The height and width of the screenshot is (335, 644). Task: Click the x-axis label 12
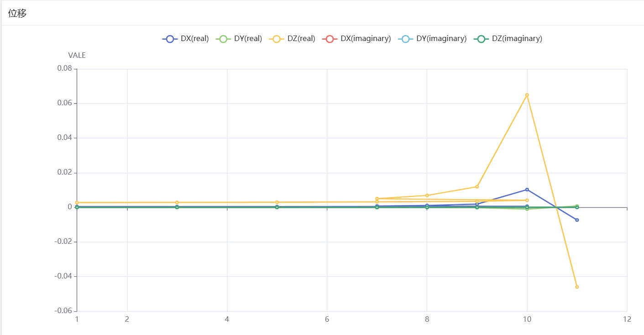coord(627,319)
